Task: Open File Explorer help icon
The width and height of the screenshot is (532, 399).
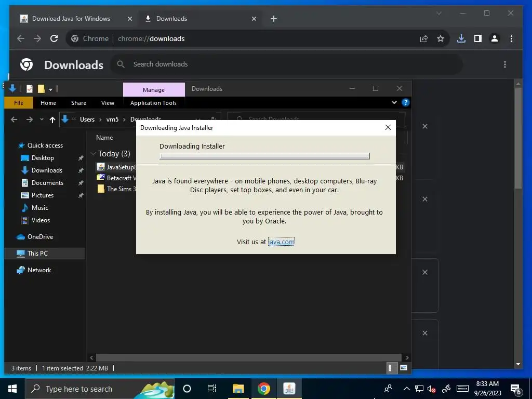Action: 405,102
